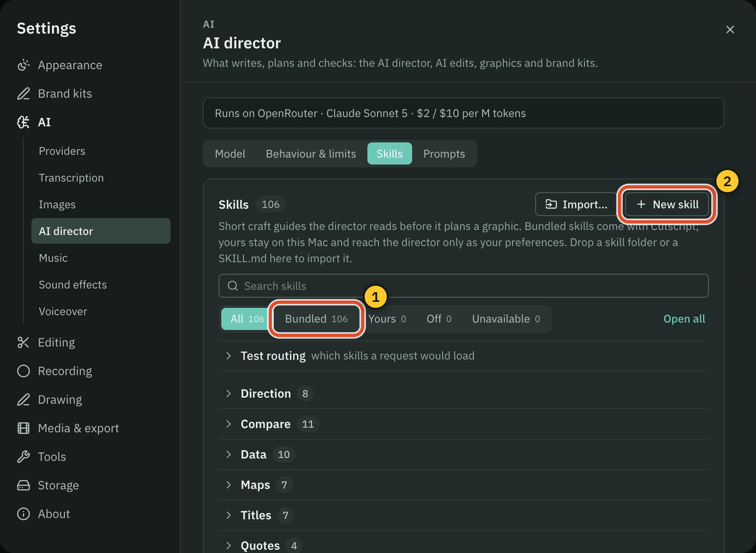Close the settings panel with X
The height and width of the screenshot is (553, 756).
tap(730, 29)
